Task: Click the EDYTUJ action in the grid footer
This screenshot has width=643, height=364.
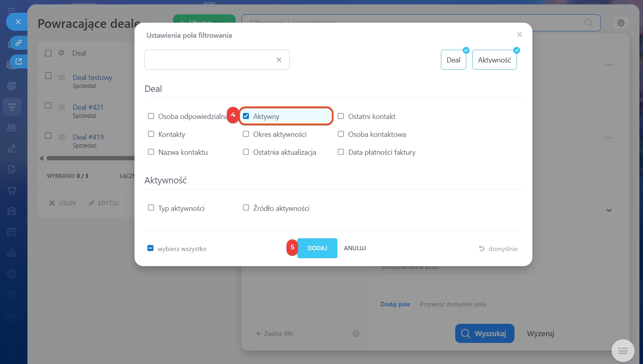Action: coord(103,203)
